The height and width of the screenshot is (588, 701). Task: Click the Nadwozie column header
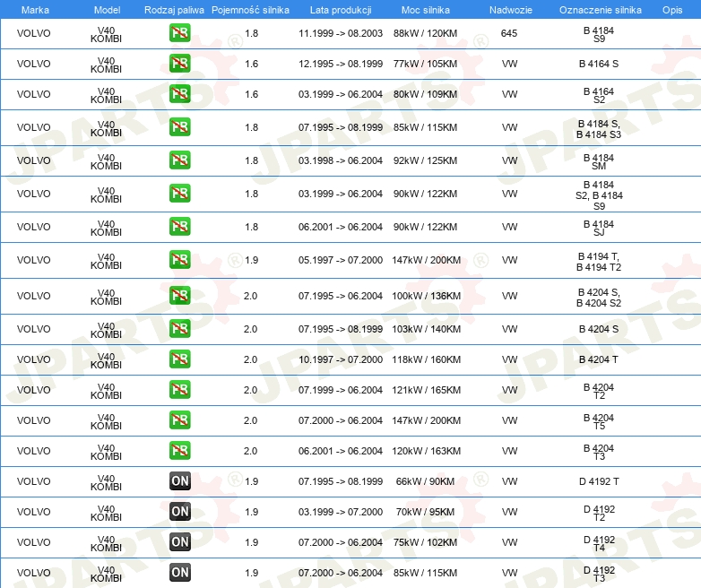(511, 10)
